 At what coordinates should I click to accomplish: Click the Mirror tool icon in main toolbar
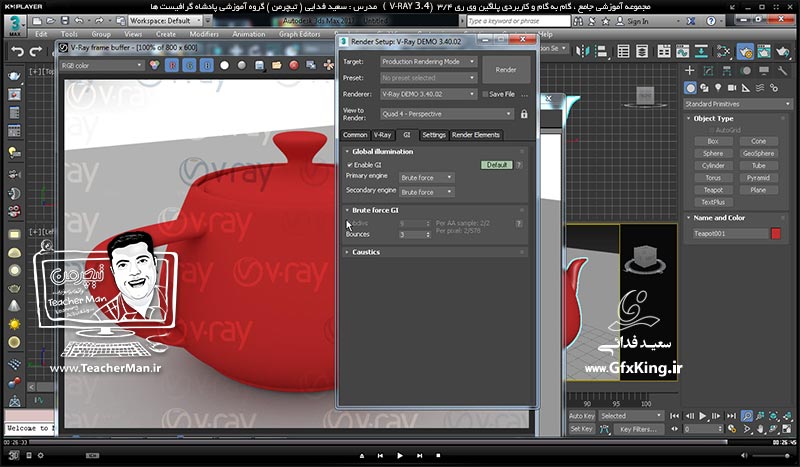(582, 51)
